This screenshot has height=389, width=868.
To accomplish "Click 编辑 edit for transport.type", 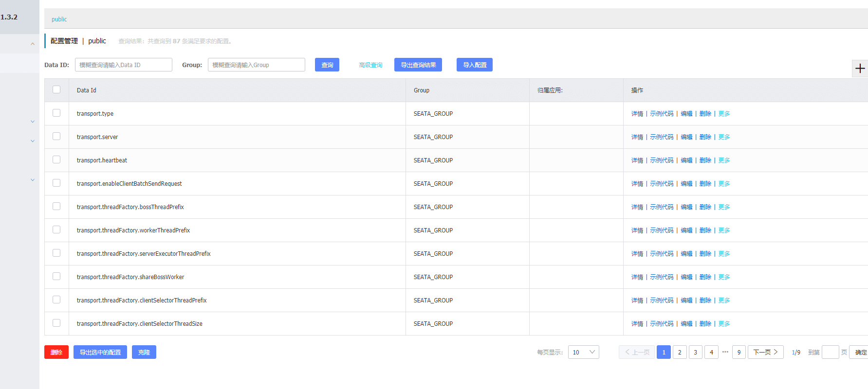I will (x=686, y=114).
